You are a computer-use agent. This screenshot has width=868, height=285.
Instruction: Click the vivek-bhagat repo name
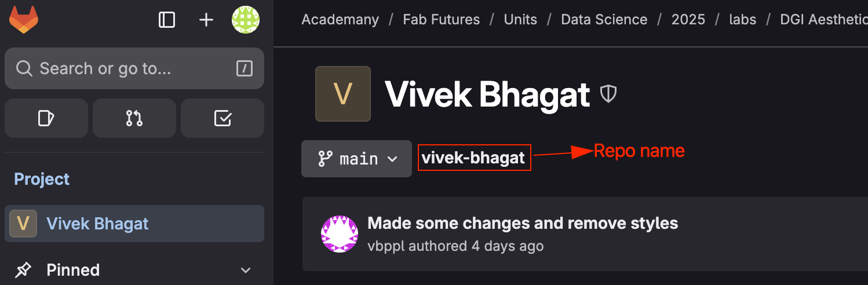point(473,158)
